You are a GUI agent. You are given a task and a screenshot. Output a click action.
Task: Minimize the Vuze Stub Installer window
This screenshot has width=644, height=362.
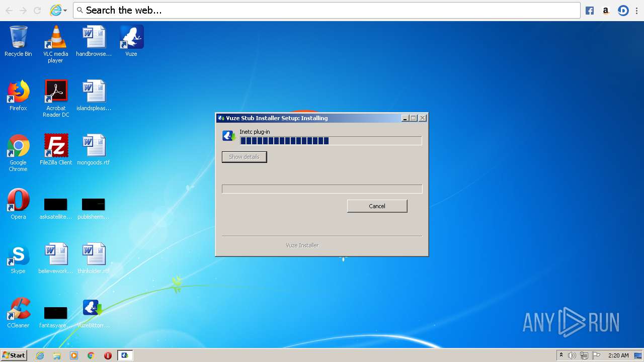tap(405, 118)
